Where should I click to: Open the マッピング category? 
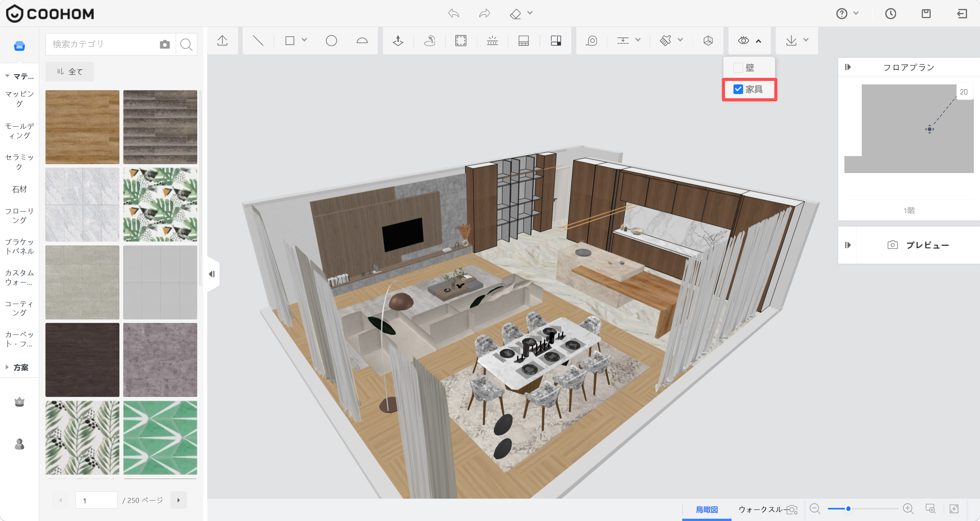(19, 99)
